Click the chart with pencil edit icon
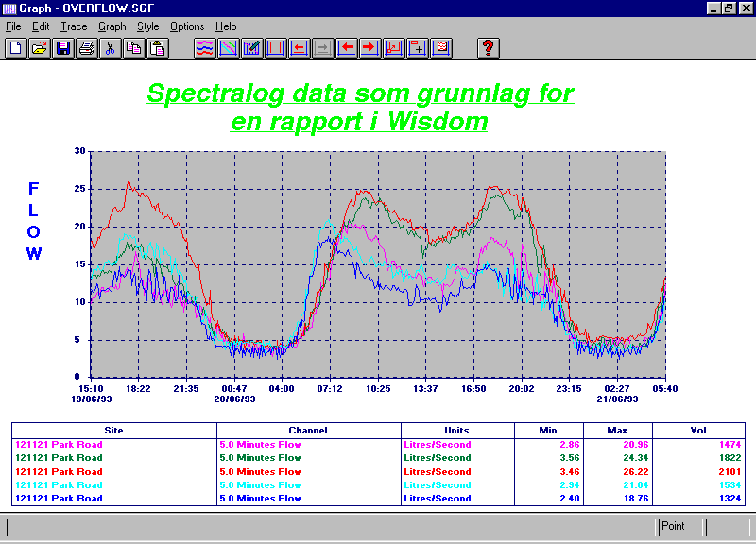The width and height of the screenshot is (756, 544). point(252,48)
